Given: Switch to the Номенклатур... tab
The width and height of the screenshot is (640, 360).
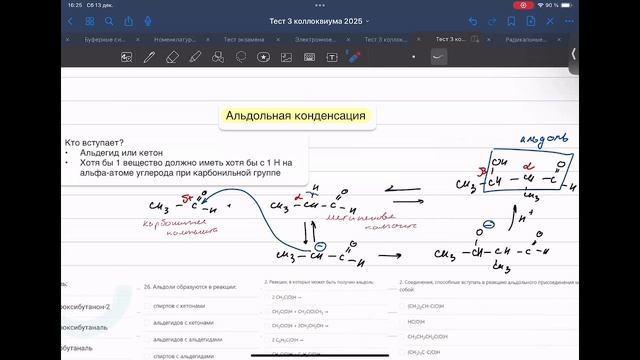Looking at the screenshot, I should [x=175, y=40].
